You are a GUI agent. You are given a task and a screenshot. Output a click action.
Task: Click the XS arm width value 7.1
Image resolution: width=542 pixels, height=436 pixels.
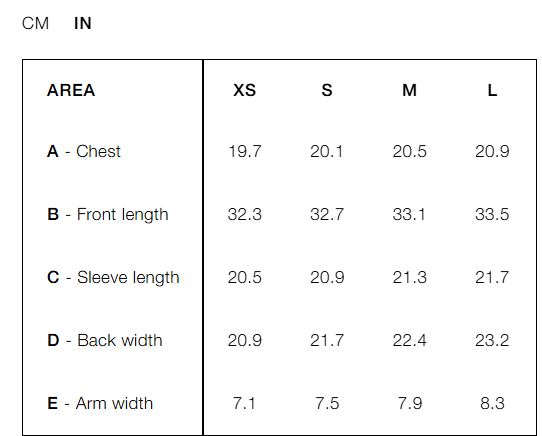click(x=244, y=403)
